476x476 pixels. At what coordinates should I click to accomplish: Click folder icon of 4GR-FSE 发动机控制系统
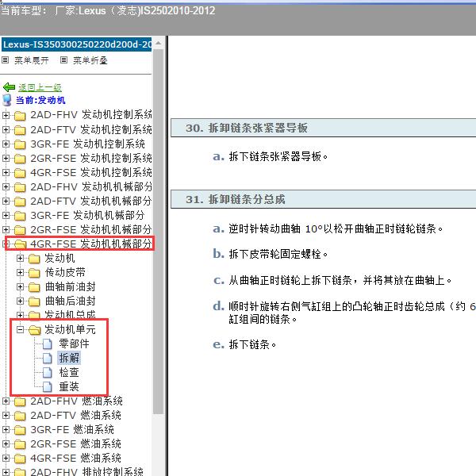[20, 173]
